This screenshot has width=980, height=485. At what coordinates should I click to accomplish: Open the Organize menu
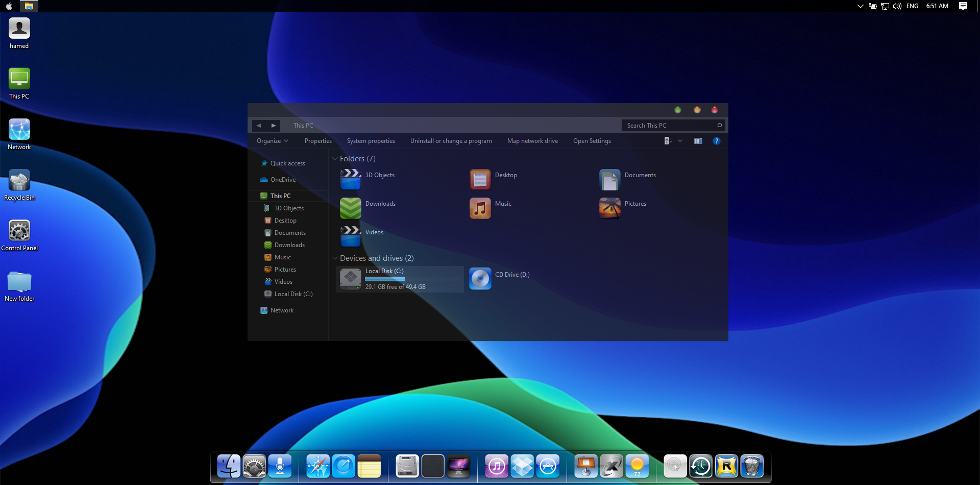(x=272, y=141)
